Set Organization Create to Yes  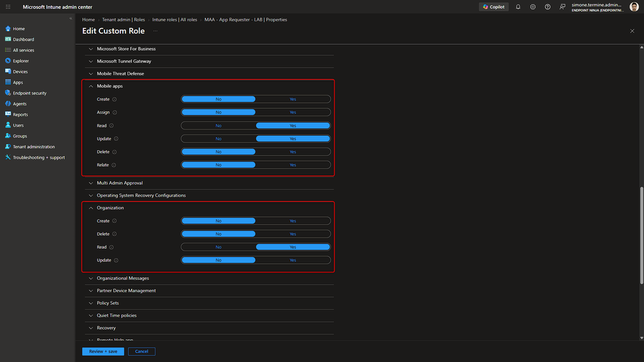coord(293,221)
